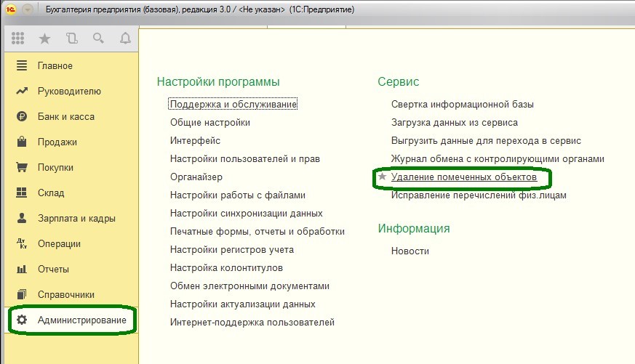Open the Новости link
The height and width of the screenshot is (364, 635).
click(410, 251)
